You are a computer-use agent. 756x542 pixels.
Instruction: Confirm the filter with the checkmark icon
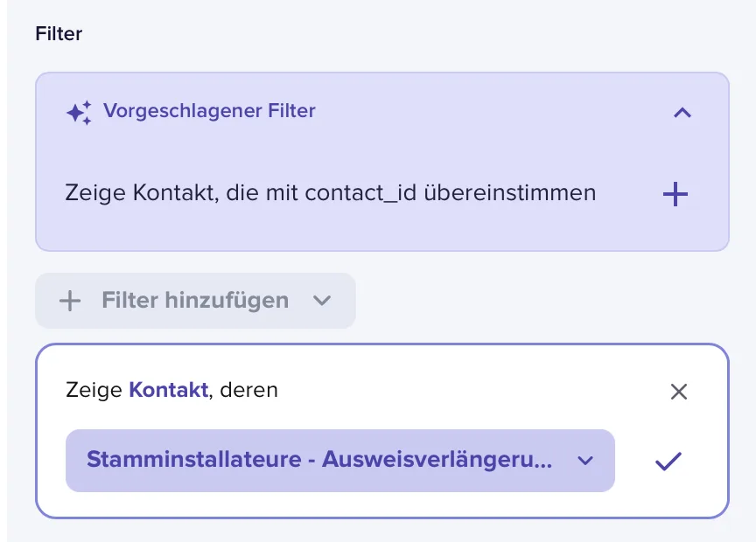tap(668, 461)
